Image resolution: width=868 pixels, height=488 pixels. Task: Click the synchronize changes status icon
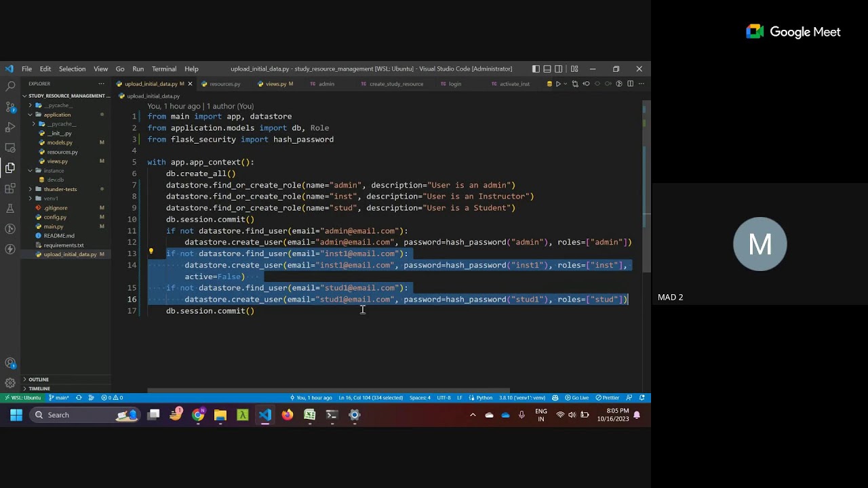(79, 398)
